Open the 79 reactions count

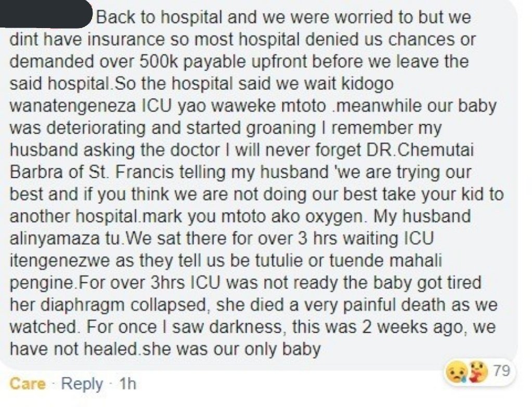(501, 371)
